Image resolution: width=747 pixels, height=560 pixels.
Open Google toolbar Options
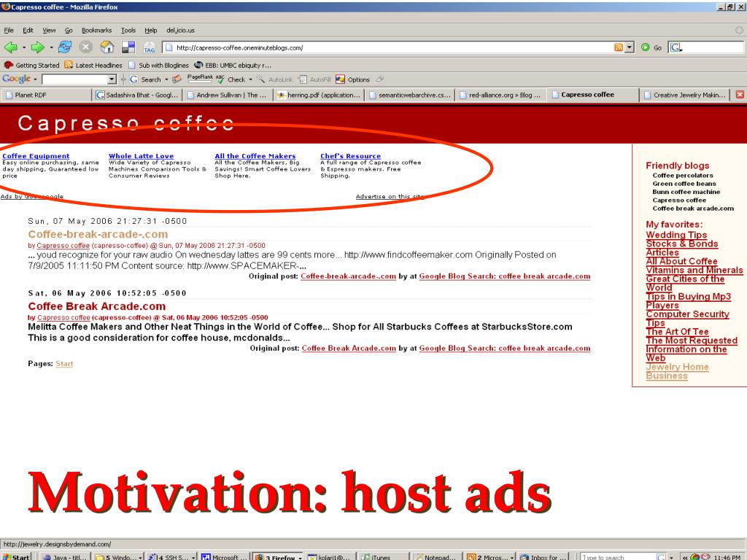[x=353, y=79]
